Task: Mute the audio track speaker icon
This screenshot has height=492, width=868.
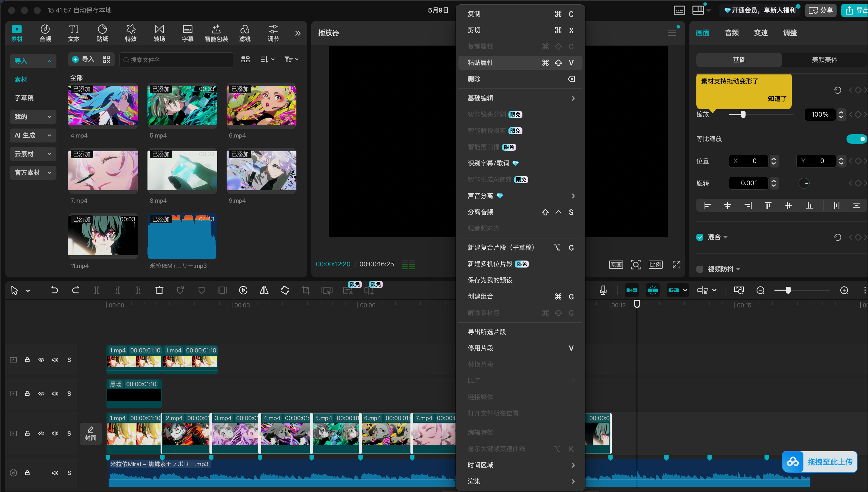Action: (x=55, y=473)
